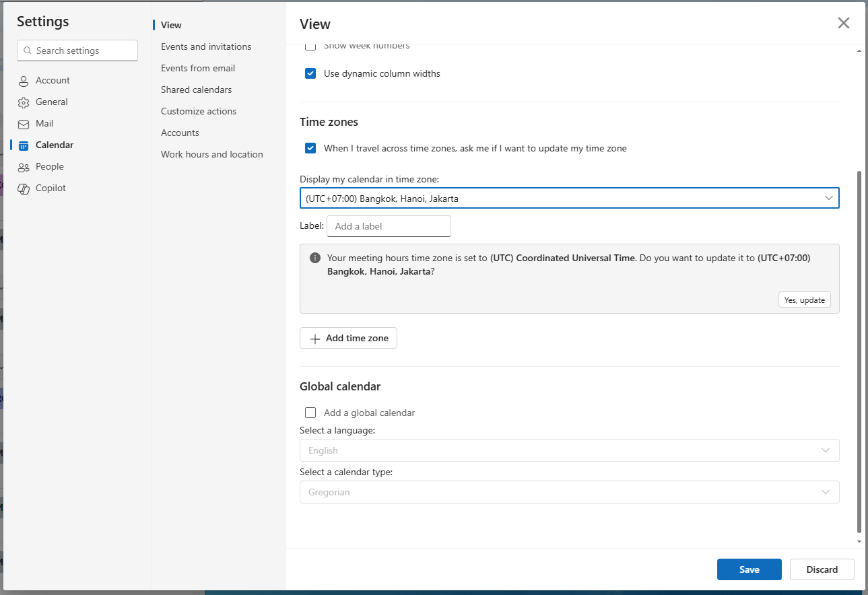Open the calendar type Gregorian dropdown
Viewport: 868px width, 595px height.
tap(569, 492)
